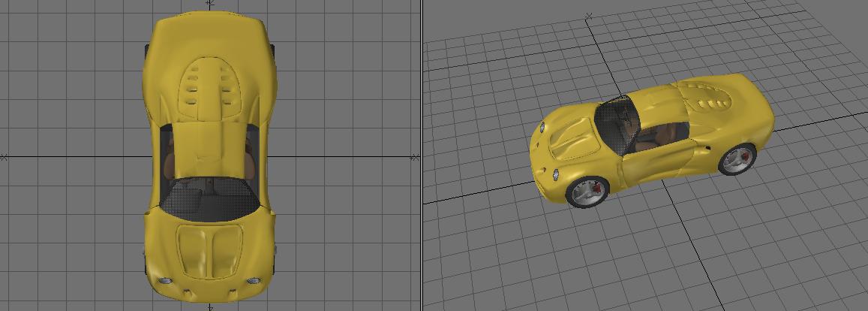Click the hood panel in the top view
The image size is (868, 311).
(x=209, y=250)
